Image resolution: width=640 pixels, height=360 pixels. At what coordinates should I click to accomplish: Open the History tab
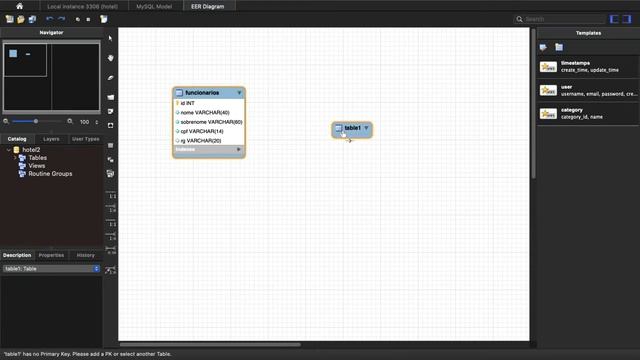click(85, 255)
